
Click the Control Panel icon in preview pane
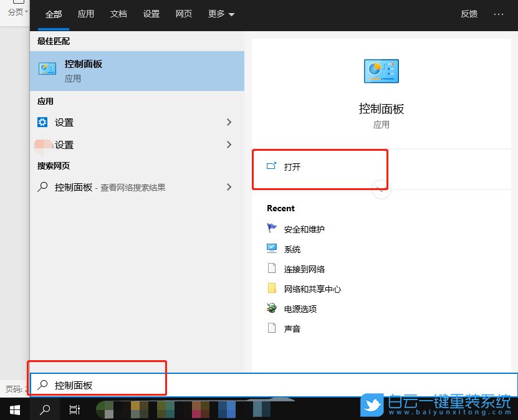[x=381, y=70]
